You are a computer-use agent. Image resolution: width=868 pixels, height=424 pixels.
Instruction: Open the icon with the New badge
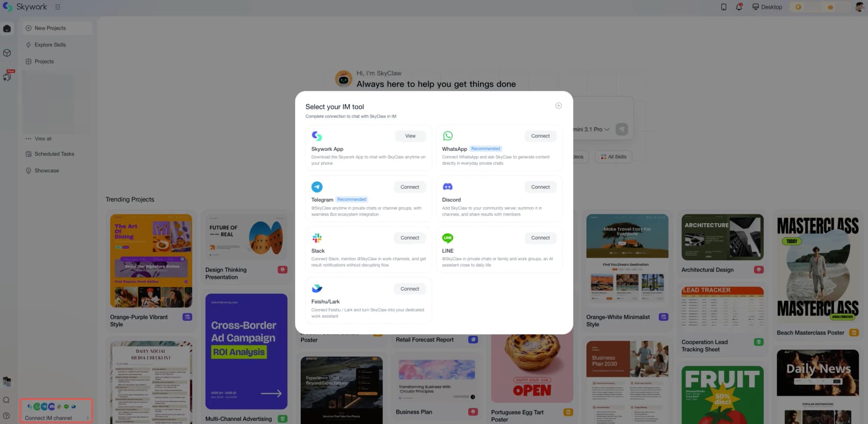(7, 76)
